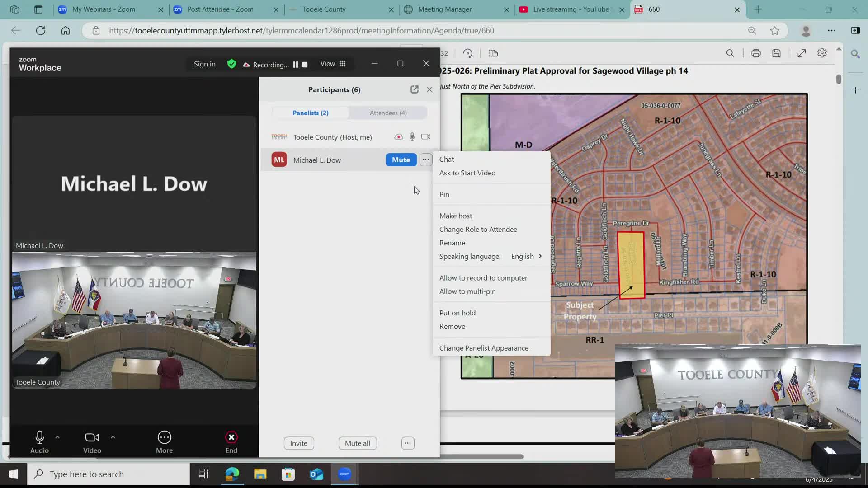This screenshot has width=868, height=488.
Task: Open the Zoom encryption shield icon
Action: tap(232, 64)
